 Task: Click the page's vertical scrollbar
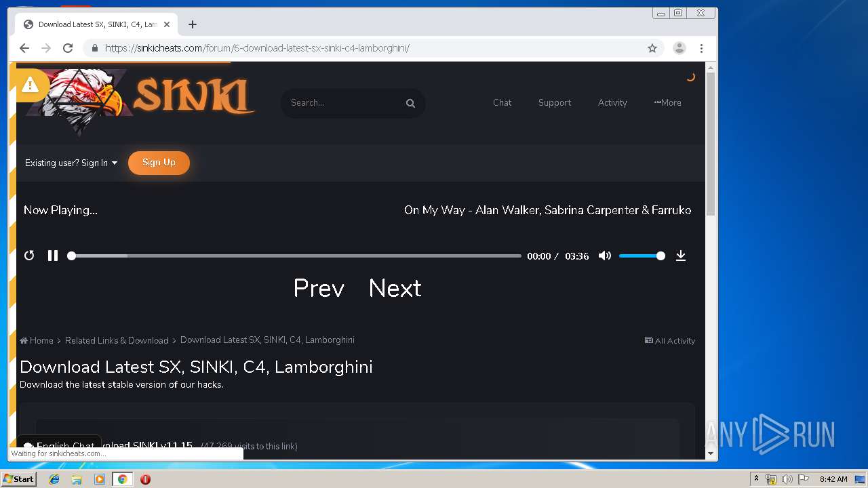tap(711, 145)
